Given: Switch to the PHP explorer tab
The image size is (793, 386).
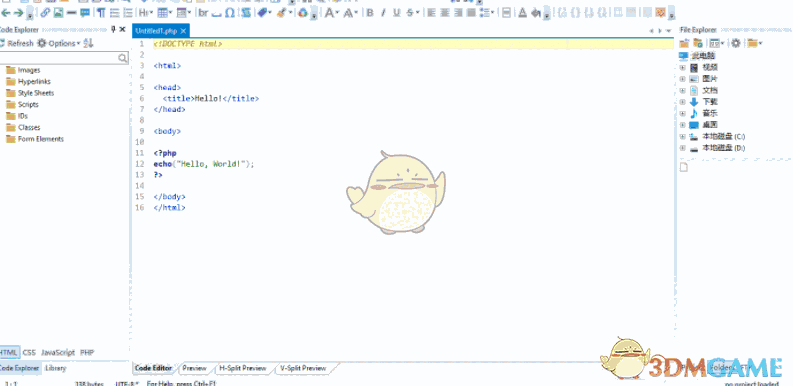Looking at the screenshot, I should [x=87, y=353].
